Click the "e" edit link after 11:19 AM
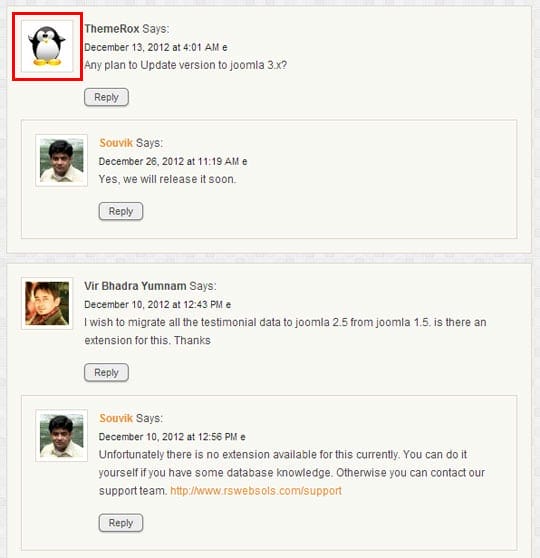 [245, 162]
